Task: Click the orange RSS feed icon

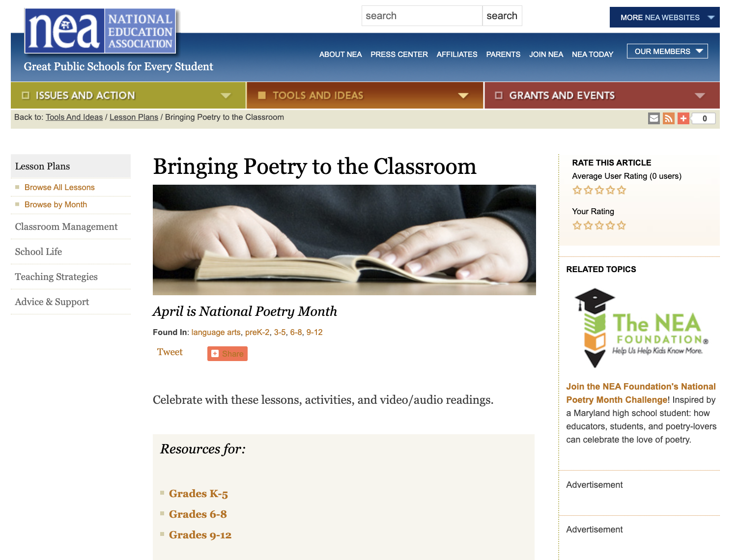Action: (668, 118)
